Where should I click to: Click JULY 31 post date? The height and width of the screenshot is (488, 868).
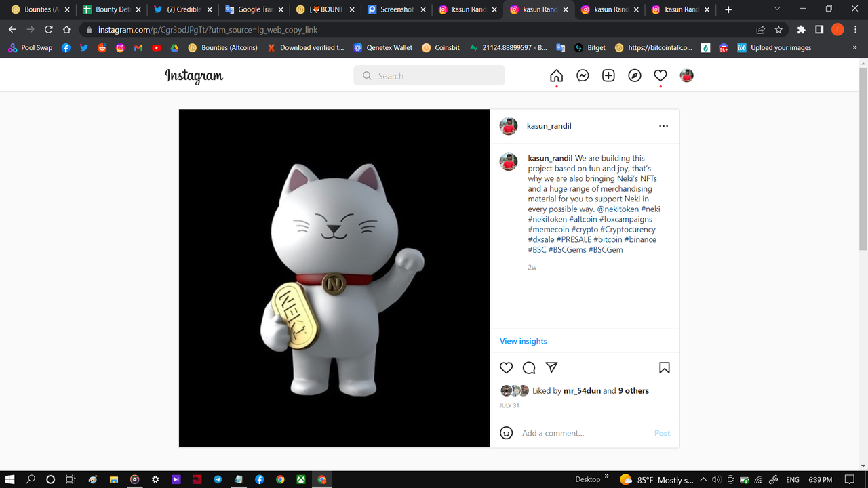click(x=509, y=405)
